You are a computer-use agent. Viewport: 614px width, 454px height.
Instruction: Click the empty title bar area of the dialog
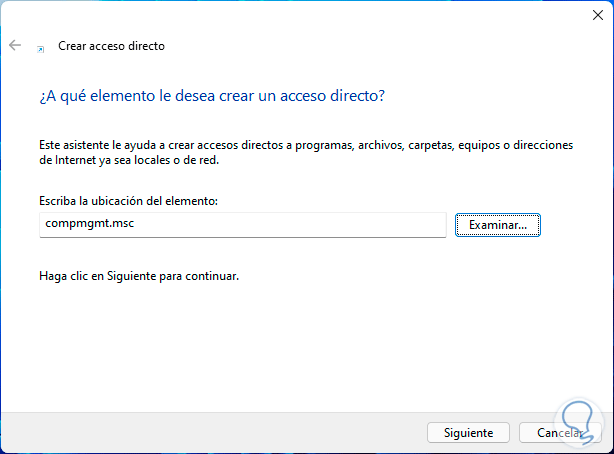(x=300, y=14)
